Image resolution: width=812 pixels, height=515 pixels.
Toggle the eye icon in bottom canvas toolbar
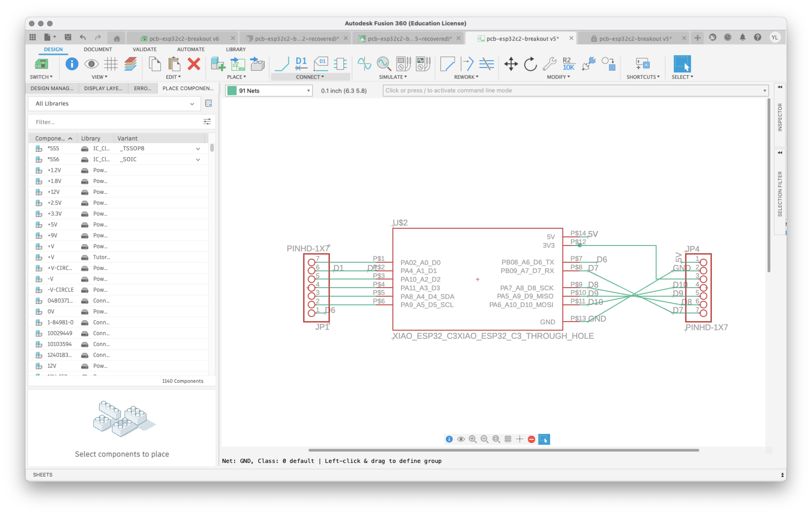tap(461, 439)
